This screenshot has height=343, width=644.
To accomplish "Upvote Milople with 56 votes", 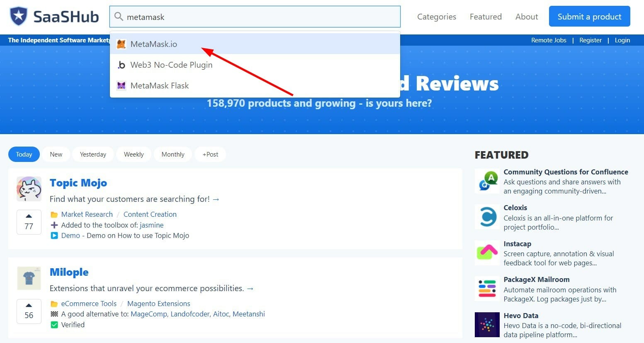I will point(29,311).
